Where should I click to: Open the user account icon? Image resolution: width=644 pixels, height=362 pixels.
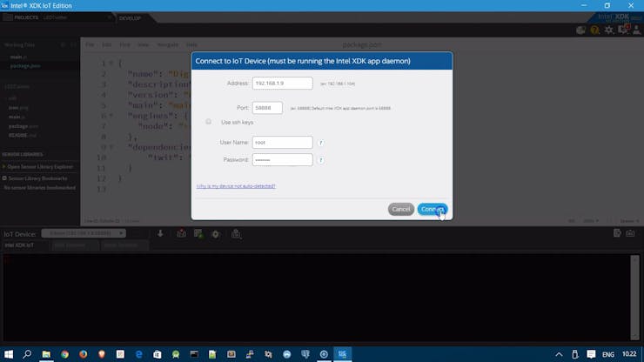(x=637, y=30)
